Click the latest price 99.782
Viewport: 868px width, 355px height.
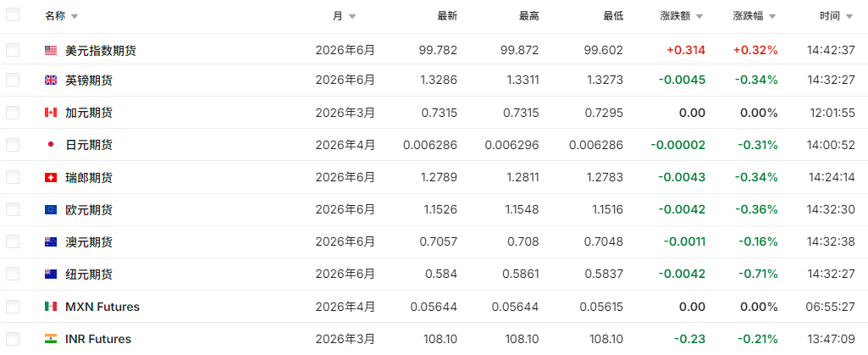coord(439,50)
